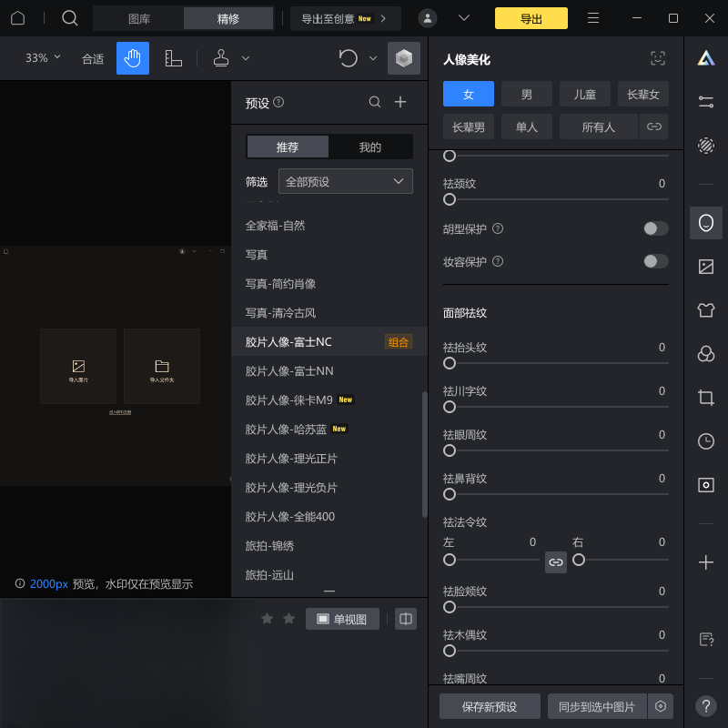Viewport: 728px width, 728px height.
Task: Adjust the 祛颈纹 slider handle
Action: point(449,199)
